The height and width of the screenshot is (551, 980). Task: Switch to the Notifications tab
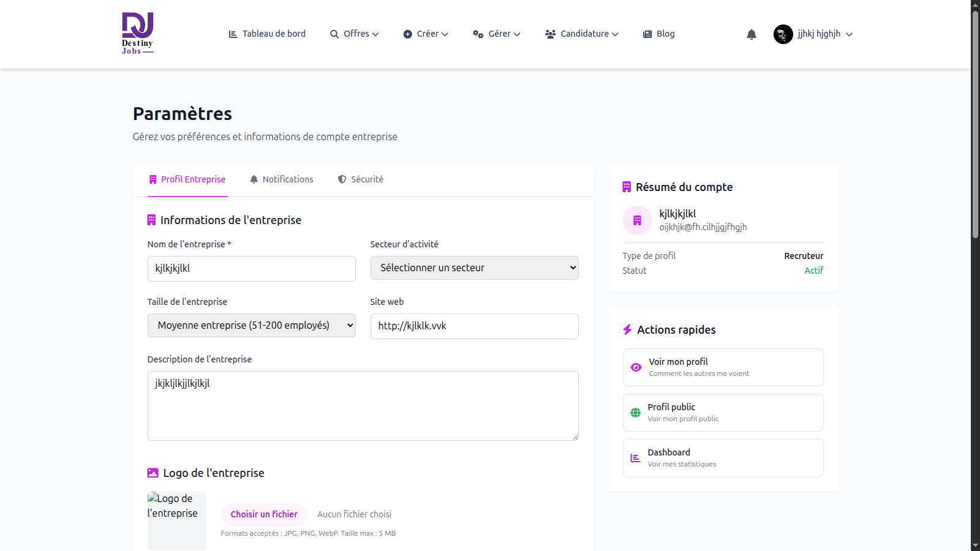281,179
